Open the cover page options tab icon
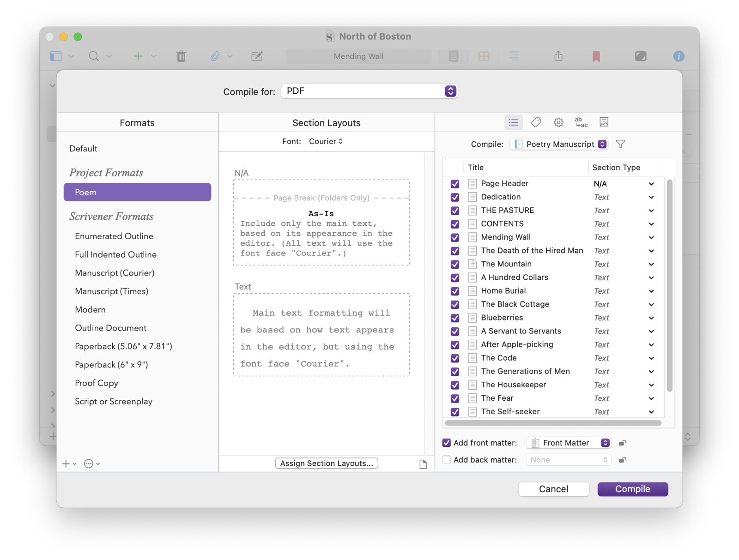This screenshot has height=560, width=739. click(x=604, y=122)
